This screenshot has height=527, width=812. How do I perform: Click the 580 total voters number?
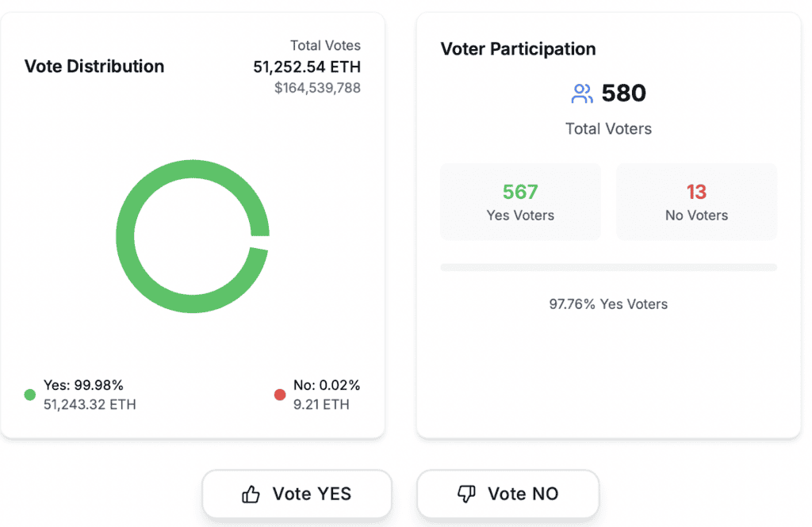624,94
